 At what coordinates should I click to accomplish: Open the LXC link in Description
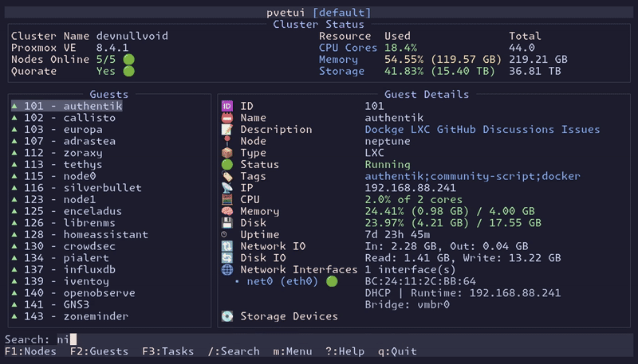[x=420, y=130]
